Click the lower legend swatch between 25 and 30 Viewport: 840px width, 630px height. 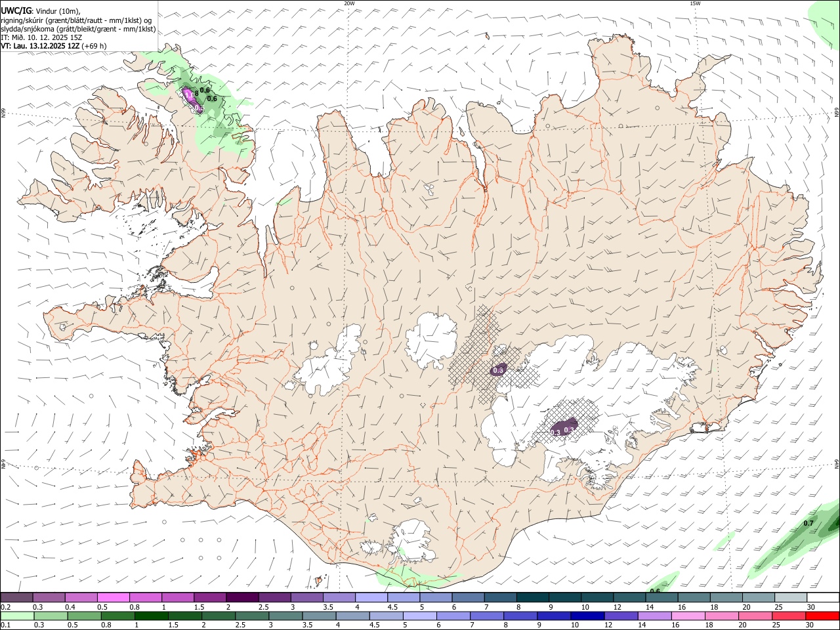tap(787, 616)
